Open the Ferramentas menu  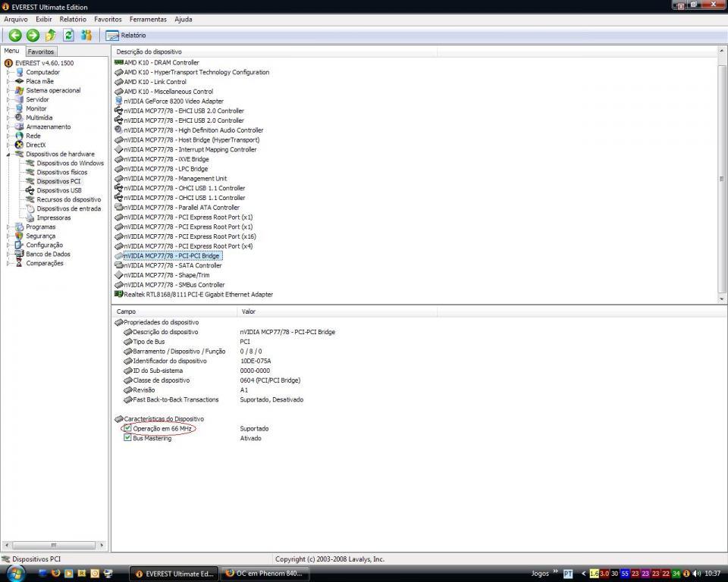click(x=148, y=20)
